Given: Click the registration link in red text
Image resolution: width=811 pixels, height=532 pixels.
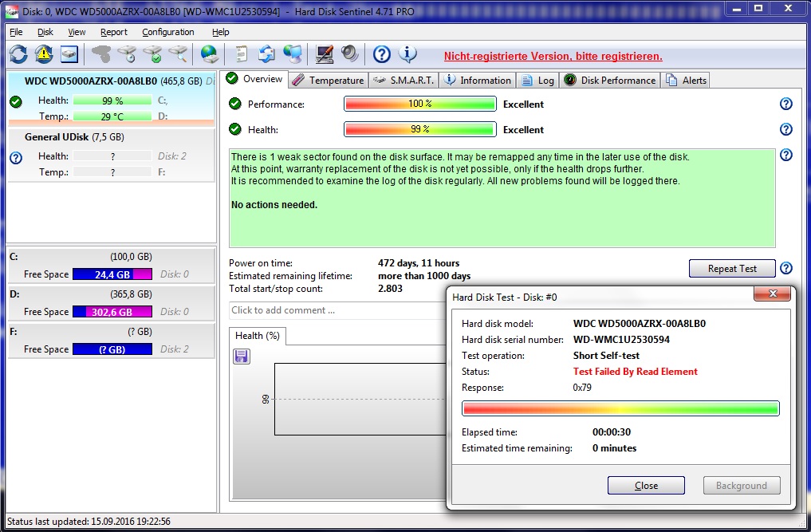Looking at the screenshot, I should click(553, 56).
